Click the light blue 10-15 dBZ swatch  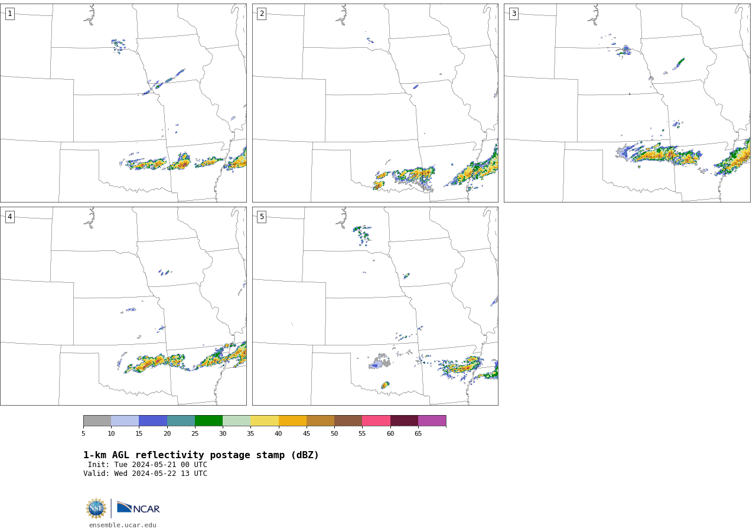coord(125,420)
